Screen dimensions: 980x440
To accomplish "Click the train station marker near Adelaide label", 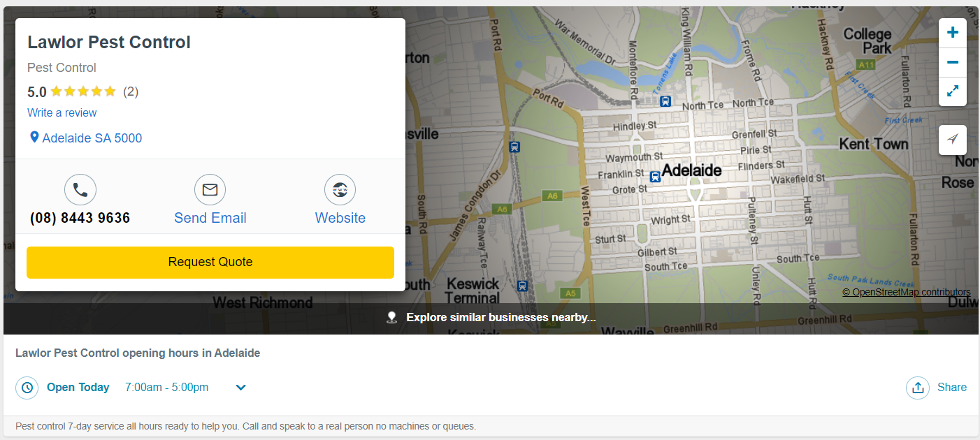I will (655, 177).
